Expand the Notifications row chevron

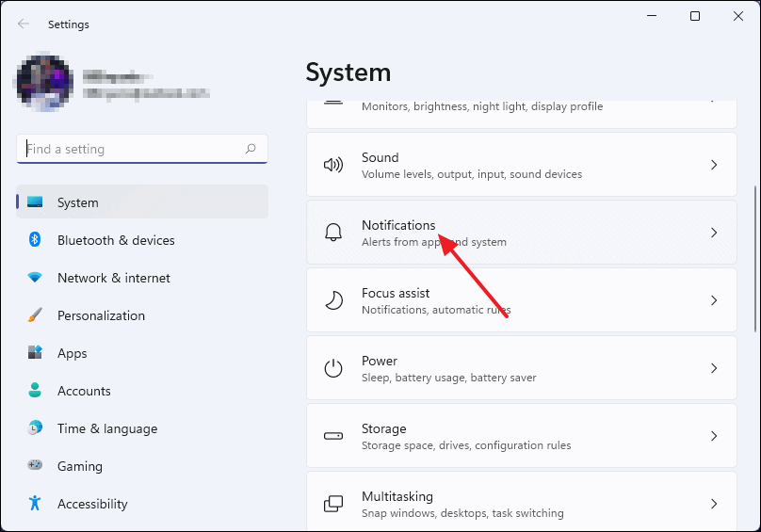click(714, 233)
